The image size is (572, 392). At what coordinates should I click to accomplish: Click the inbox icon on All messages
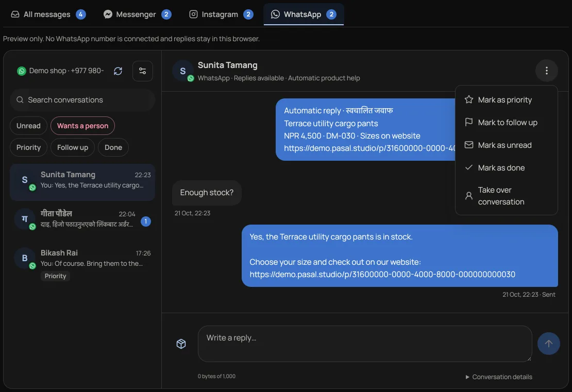tap(15, 14)
